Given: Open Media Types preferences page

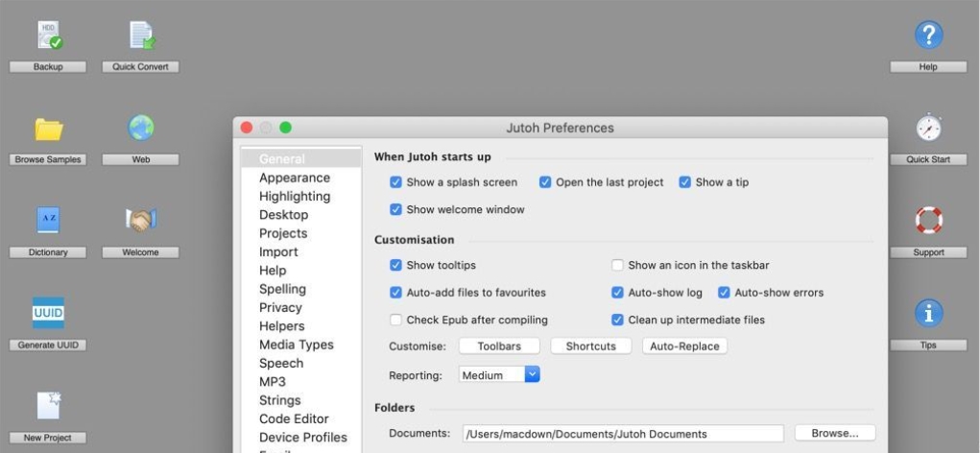Looking at the screenshot, I should [300, 345].
